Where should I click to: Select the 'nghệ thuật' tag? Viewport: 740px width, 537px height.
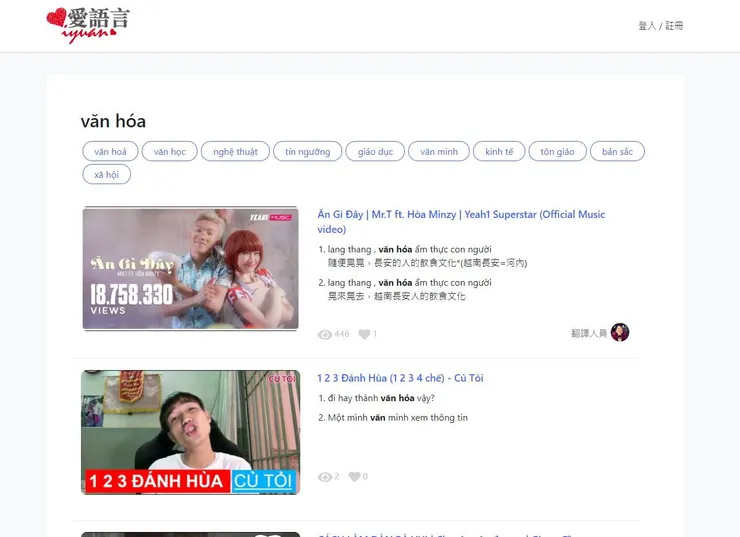(x=235, y=151)
